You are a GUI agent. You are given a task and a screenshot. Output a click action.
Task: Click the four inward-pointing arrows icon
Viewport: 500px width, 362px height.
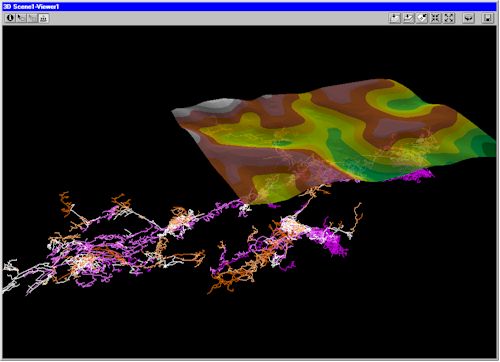pyautogui.click(x=435, y=18)
